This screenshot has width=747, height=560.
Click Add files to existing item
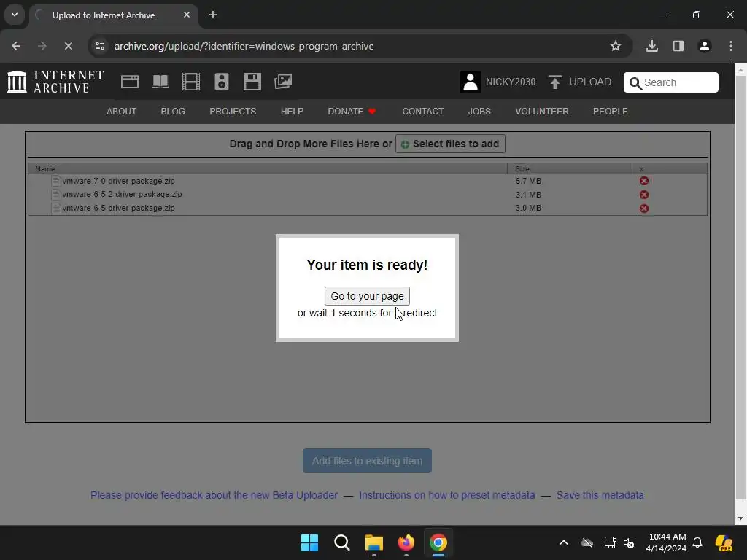(367, 461)
